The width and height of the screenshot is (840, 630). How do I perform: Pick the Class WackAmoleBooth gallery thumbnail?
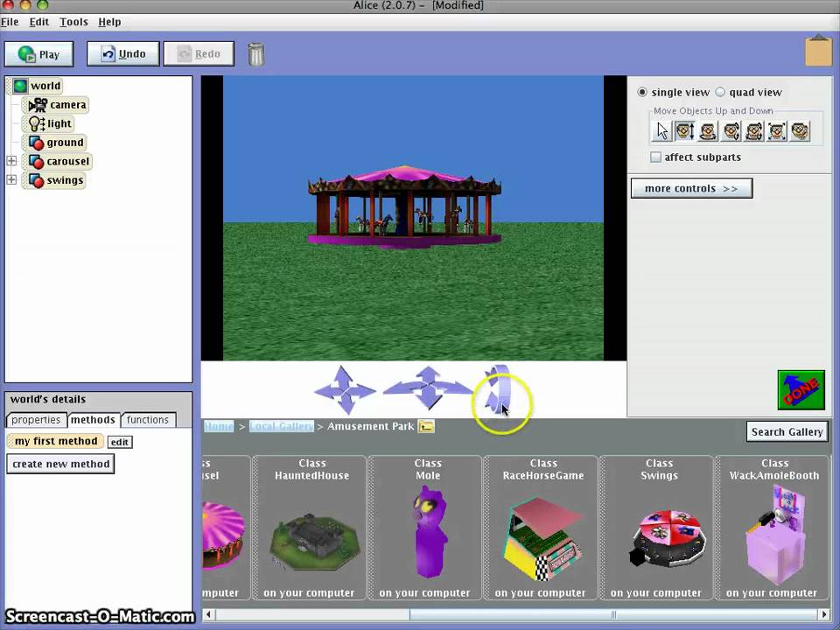pos(772,528)
